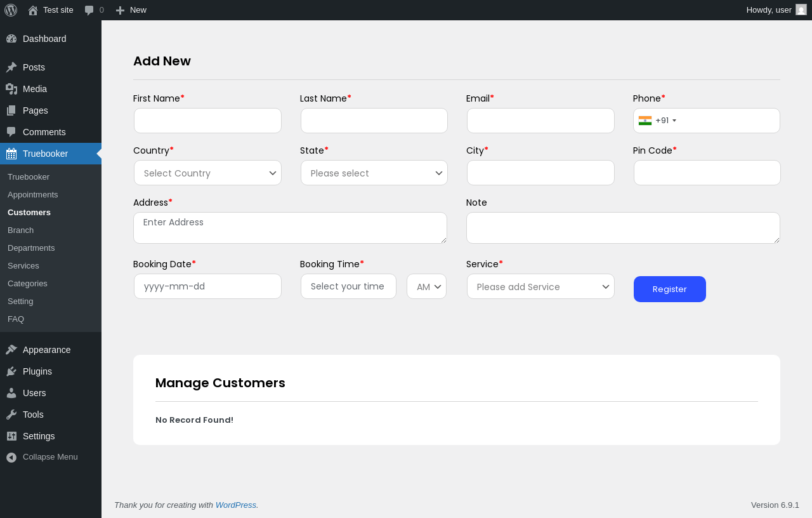Click the user avatar next to Howdy
The height and width of the screenshot is (518, 812).
(801, 10)
